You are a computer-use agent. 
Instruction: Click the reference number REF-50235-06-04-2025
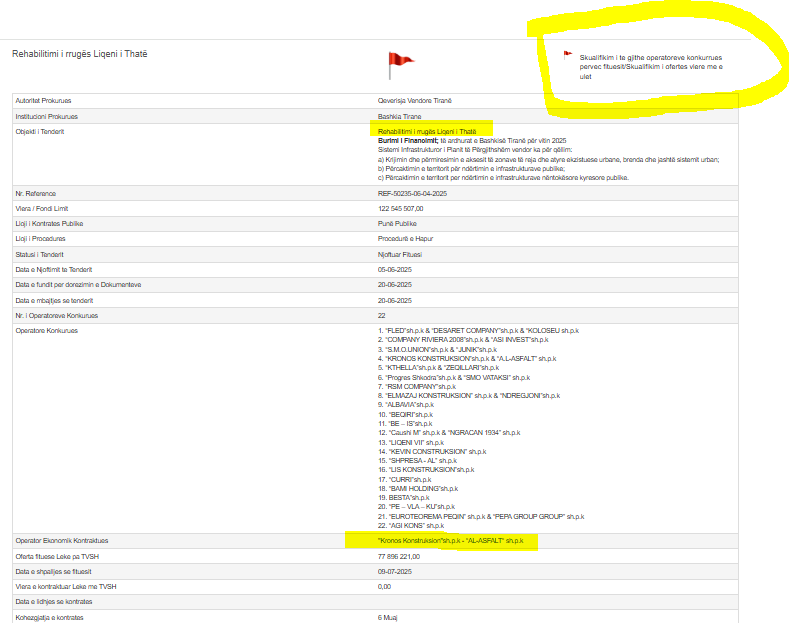pyautogui.click(x=413, y=192)
